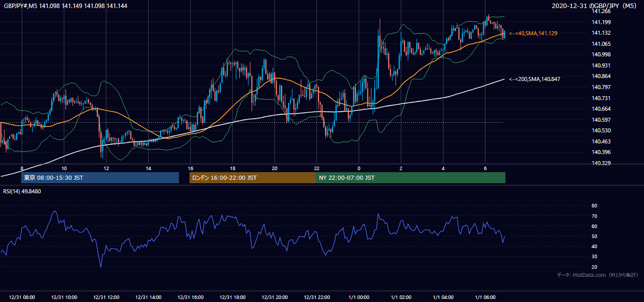This screenshot has height=302, width=644.
Task: Click price axis value 140.664
Action: click(601, 109)
